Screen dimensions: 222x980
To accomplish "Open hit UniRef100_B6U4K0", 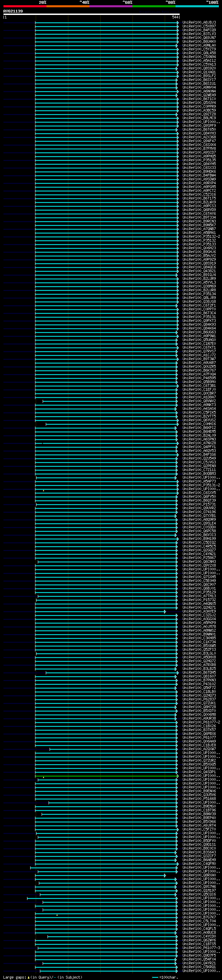I will coord(199,41).
